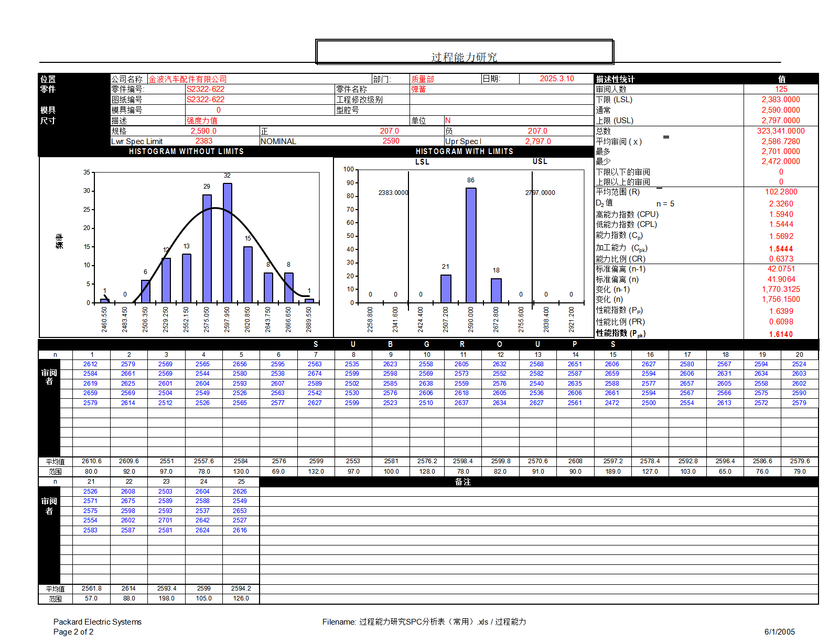Click the bar labeled 86 in limits histogram
This screenshot has width=829, height=644.
click(471, 245)
